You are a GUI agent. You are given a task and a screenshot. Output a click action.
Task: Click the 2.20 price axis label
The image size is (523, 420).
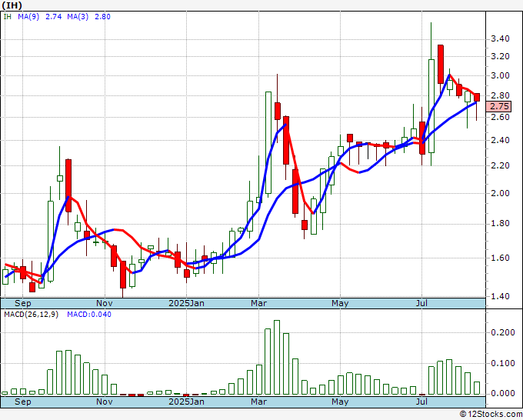pos(501,165)
